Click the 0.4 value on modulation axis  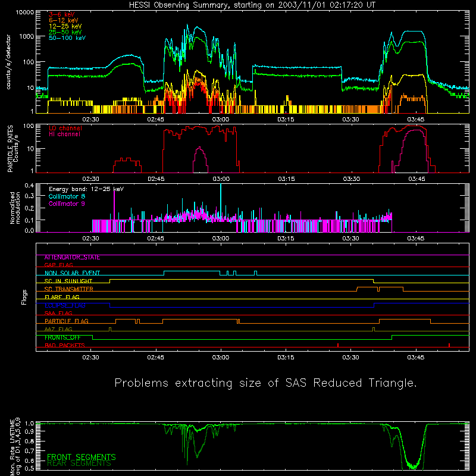tap(29, 186)
